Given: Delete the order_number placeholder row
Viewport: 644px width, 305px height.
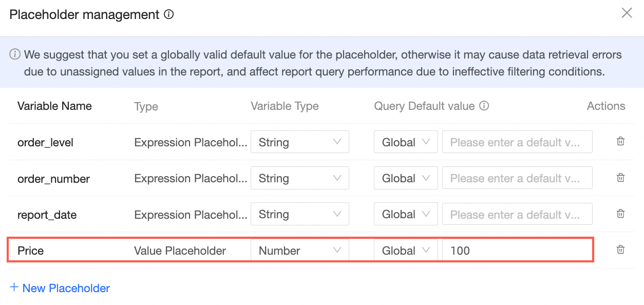Looking at the screenshot, I should (x=620, y=178).
